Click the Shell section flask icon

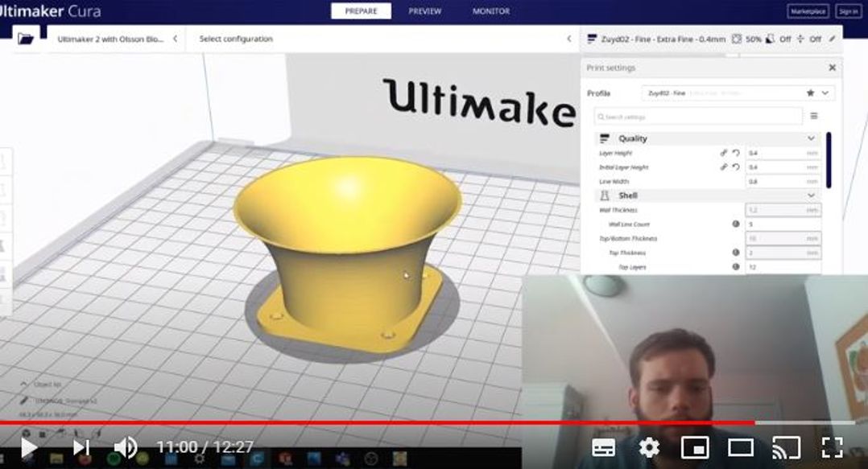(x=605, y=195)
